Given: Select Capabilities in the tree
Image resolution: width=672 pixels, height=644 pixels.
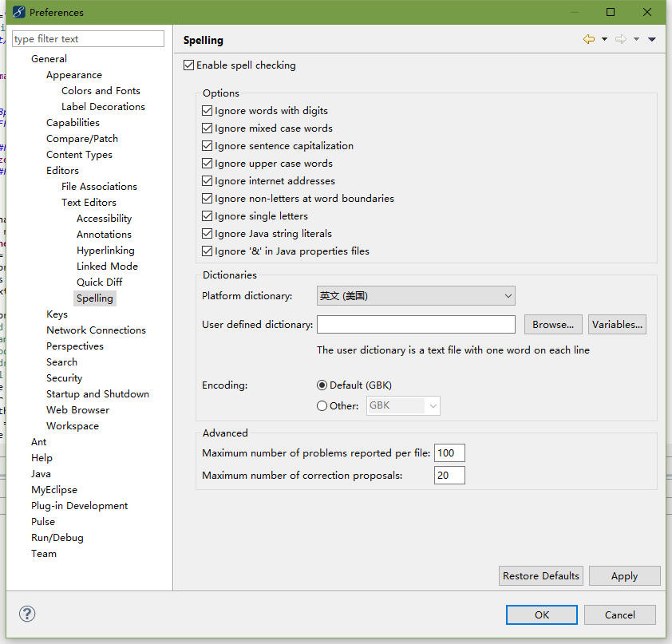Looking at the screenshot, I should coord(73,123).
